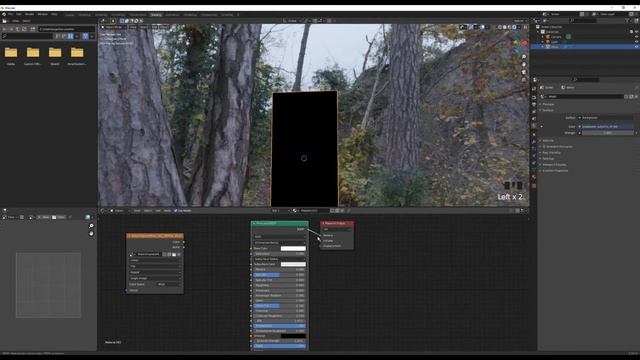Click image editor zoom magnifier icon
Image resolution: width=640 pixels, height=360 pixels.
pos(91,226)
